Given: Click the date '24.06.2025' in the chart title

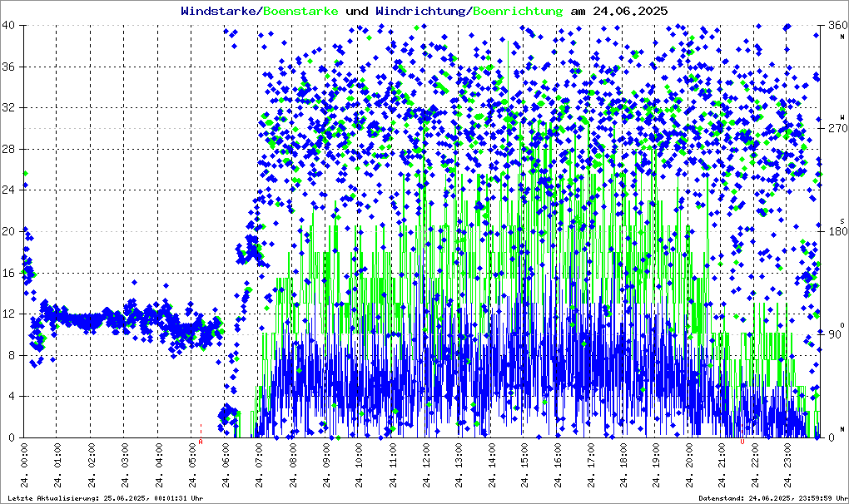Looking at the screenshot, I should [630, 11].
